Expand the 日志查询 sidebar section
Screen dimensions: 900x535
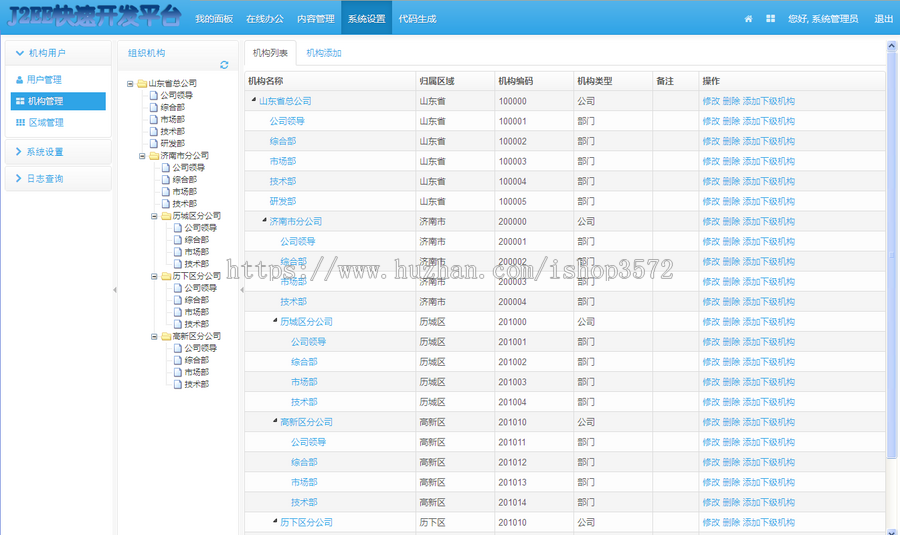click(58, 179)
